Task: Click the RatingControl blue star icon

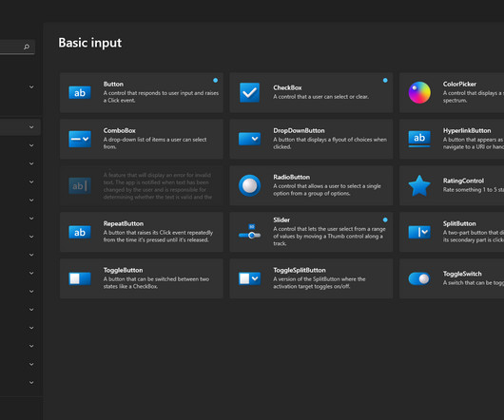Action: coord(419,185)
